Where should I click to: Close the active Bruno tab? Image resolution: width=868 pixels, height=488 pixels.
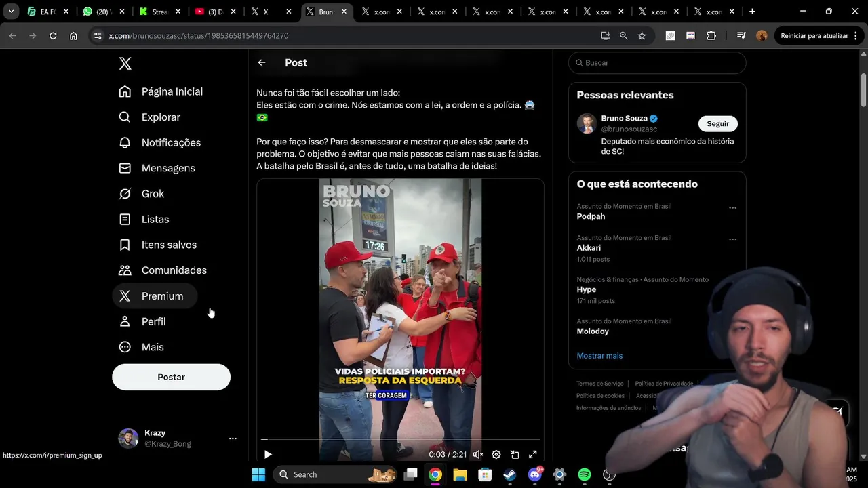pos(344,12)
